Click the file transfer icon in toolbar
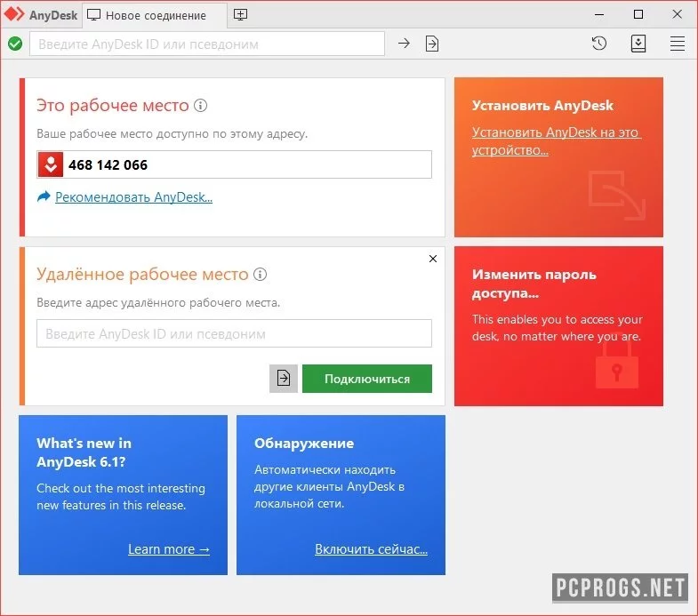Viewport: 698px width, 616px height. [x=432, y=44]
